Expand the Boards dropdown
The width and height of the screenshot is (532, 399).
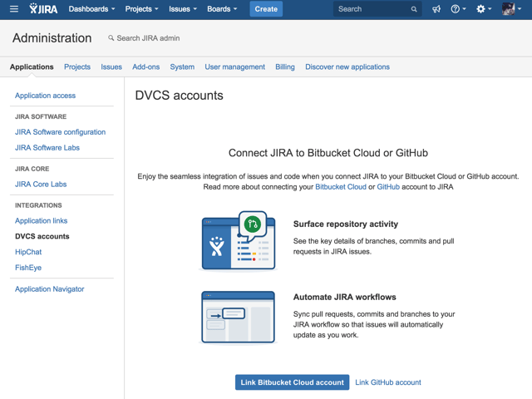pos(222,9)
